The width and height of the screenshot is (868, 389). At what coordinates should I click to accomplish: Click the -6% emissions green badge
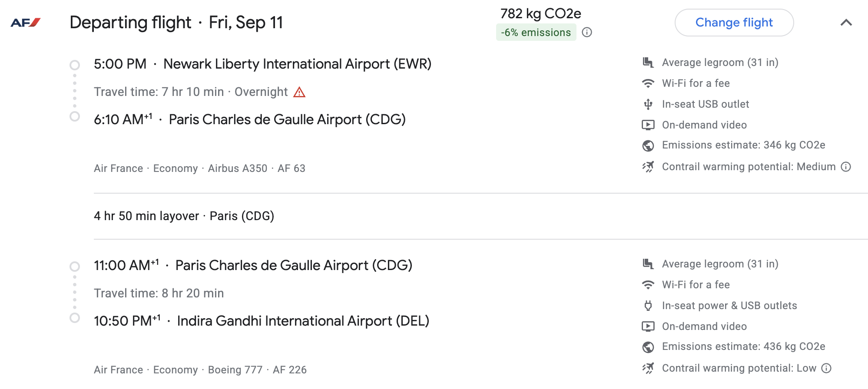pos(536,33)
